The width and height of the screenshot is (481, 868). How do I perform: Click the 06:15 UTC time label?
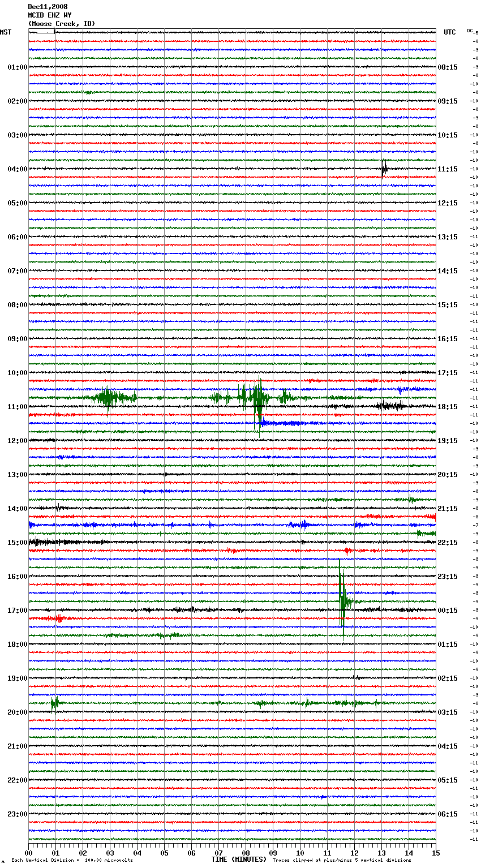(448, 814)
